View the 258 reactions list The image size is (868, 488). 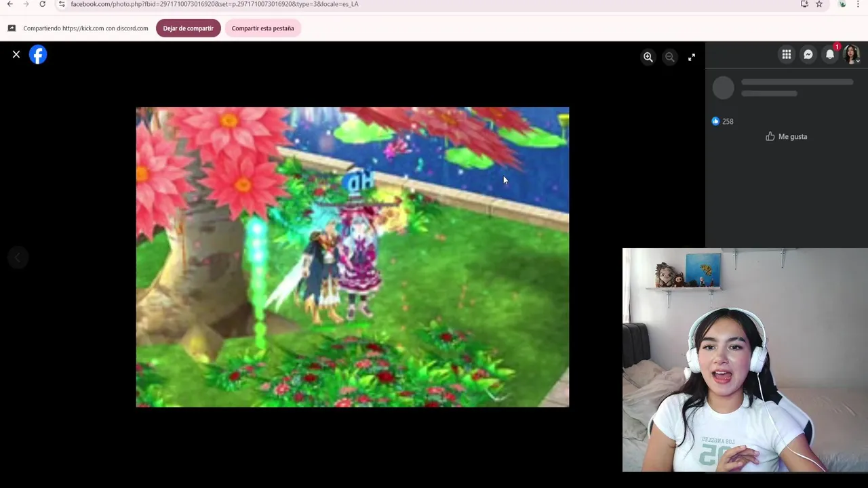723,121
